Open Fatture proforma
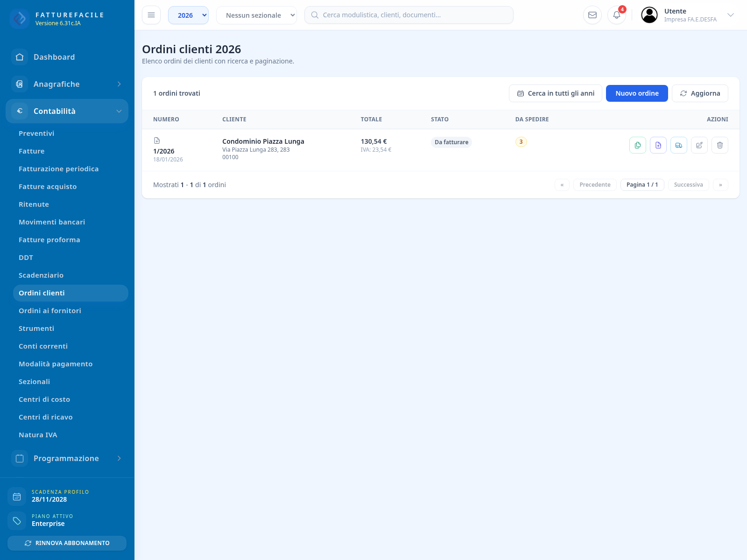Screen dimensions: 747x560 coord(70,240)
